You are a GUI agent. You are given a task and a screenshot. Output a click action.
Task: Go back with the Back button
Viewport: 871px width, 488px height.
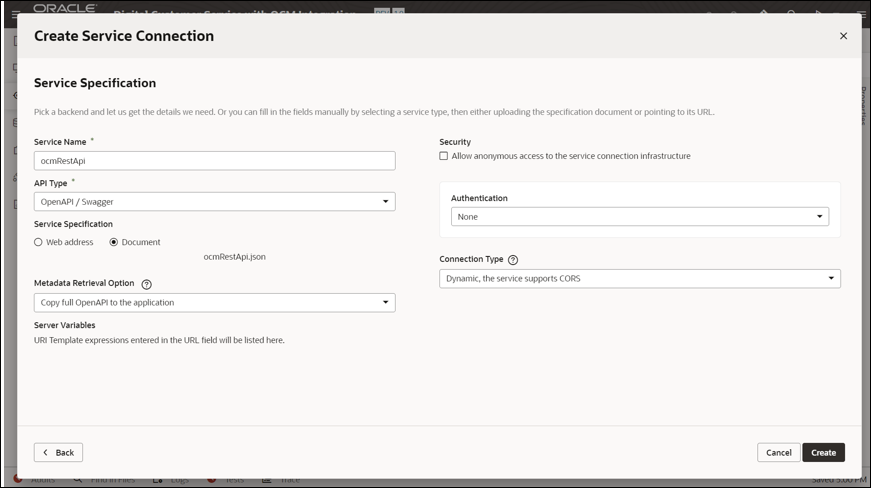click(x=58, y=452)
